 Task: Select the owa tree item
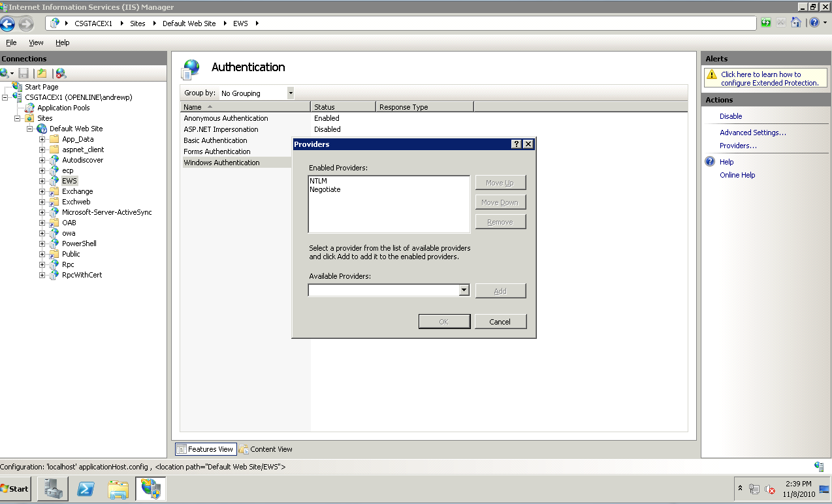[69, 233]
